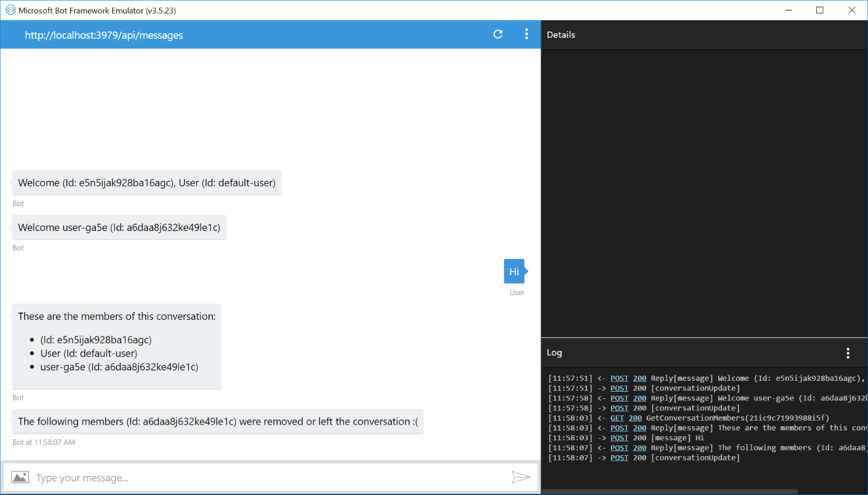
Task: Open the 200 link for Welcome user-ga5e reply
Action: click(x=639, y=398)
